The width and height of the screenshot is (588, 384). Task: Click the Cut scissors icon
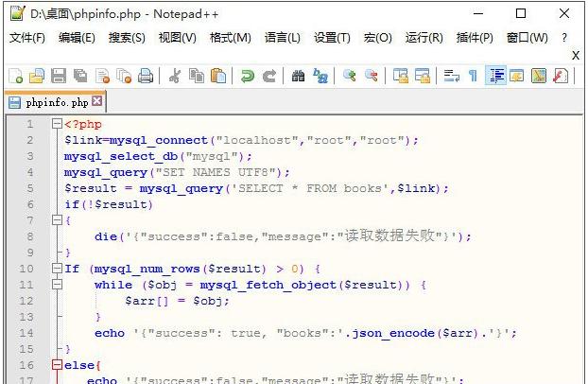pyautogui.click(x=174, y=76)
